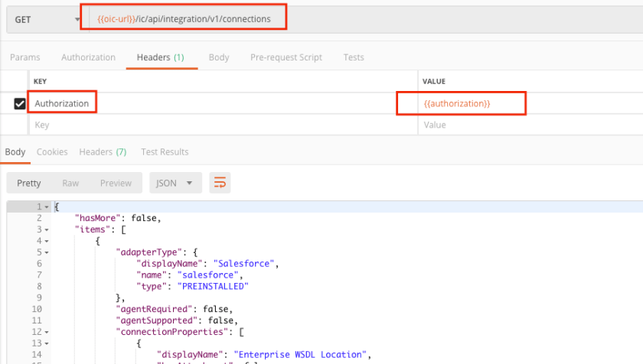Open the JSON format dropdown

(175, 183)
